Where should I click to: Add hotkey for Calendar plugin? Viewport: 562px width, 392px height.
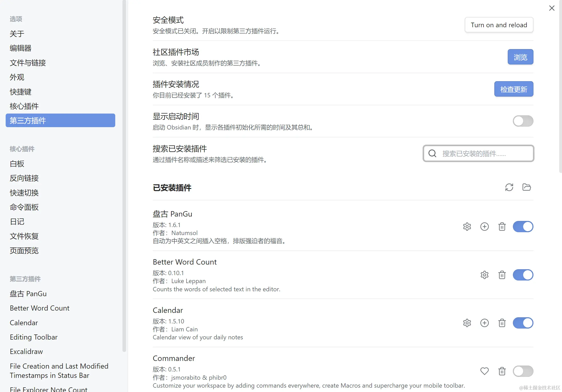(x=484, y=323)
